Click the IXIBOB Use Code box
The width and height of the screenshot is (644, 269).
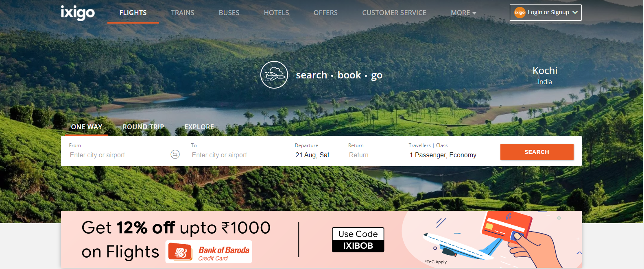tap(358, 240)
